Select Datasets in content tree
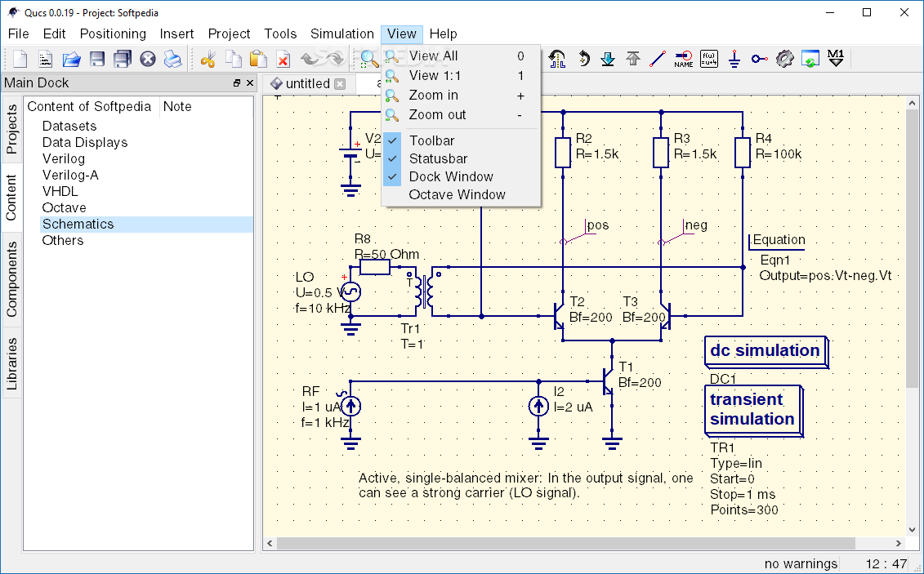Viewport: 924px width, 574px height. click(x=69, y=126)
